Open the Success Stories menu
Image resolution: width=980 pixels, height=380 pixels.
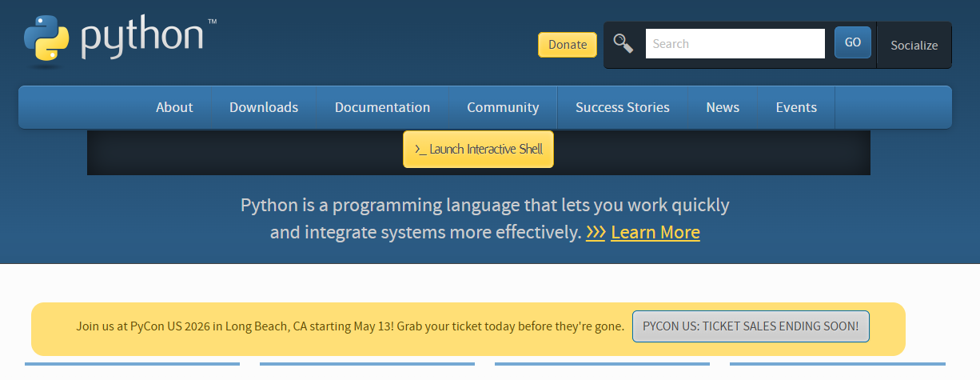623,107
